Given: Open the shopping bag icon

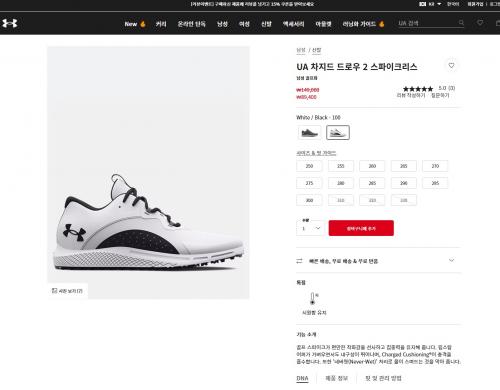Looking at the screenshot, I should pos(498,23).
